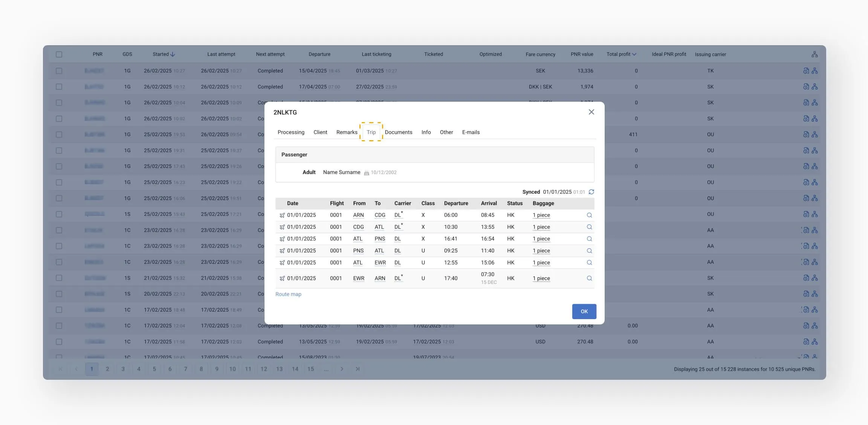This screenshot has width=868, height=425.
Task: Click the hierarchy icon in the TK carrier row
Action: 815,71
